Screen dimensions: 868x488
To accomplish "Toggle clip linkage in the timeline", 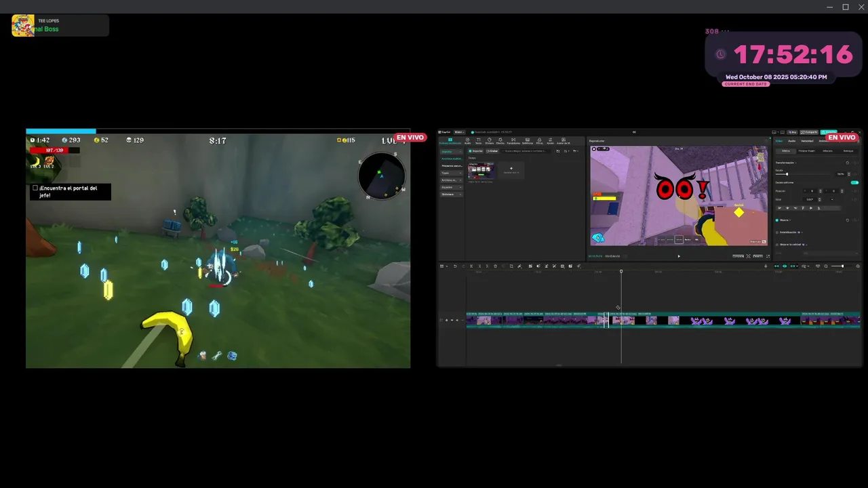I will coord(793,266).
